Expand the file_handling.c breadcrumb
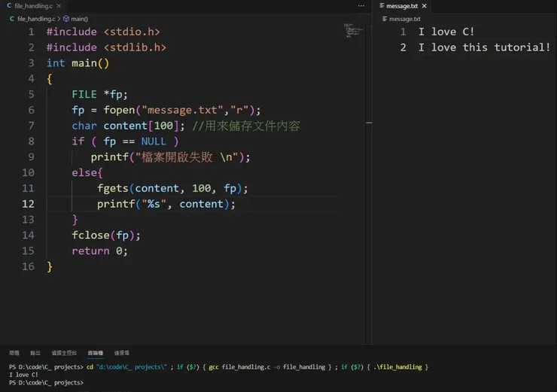Viewport: 557px width, 392px height. tap(34, 18)
